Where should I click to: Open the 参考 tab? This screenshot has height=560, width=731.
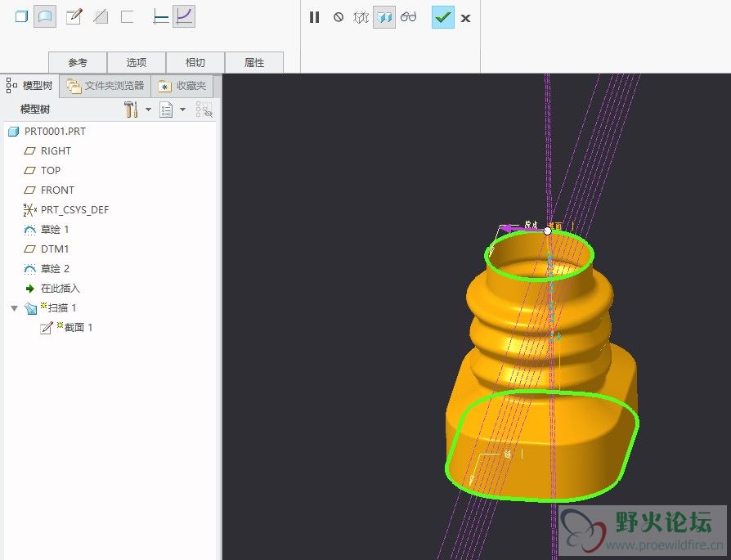pyautogui.click(x=78, y=62)
